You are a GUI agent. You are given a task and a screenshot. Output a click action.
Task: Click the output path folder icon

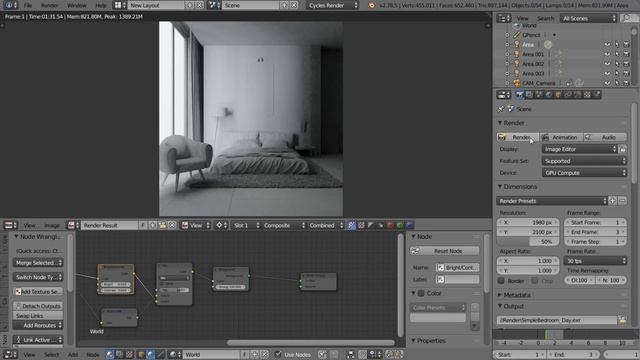tap(622, 320)
